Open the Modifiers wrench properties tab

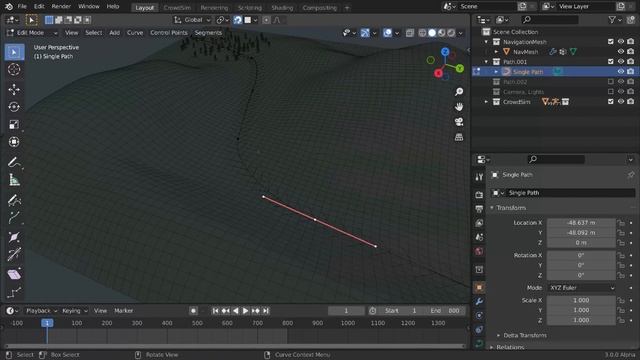pos(479,302)
